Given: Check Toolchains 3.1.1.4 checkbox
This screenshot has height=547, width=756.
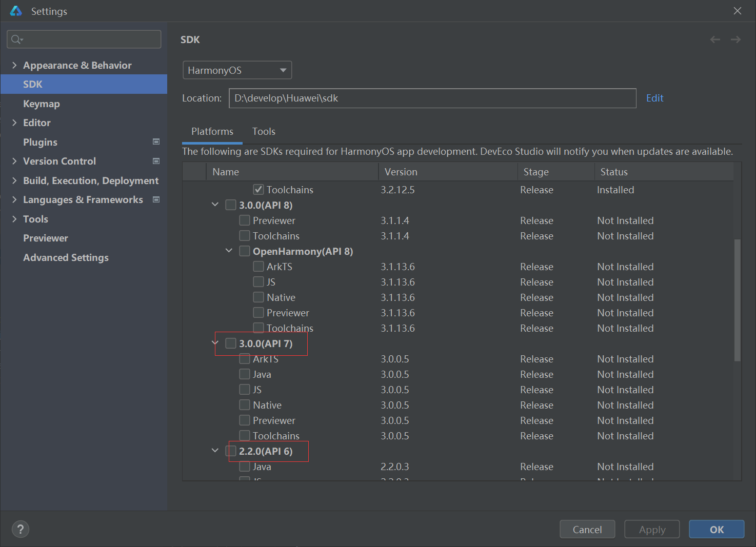Looking at the screenshot, I should click(x=245, y=236).
